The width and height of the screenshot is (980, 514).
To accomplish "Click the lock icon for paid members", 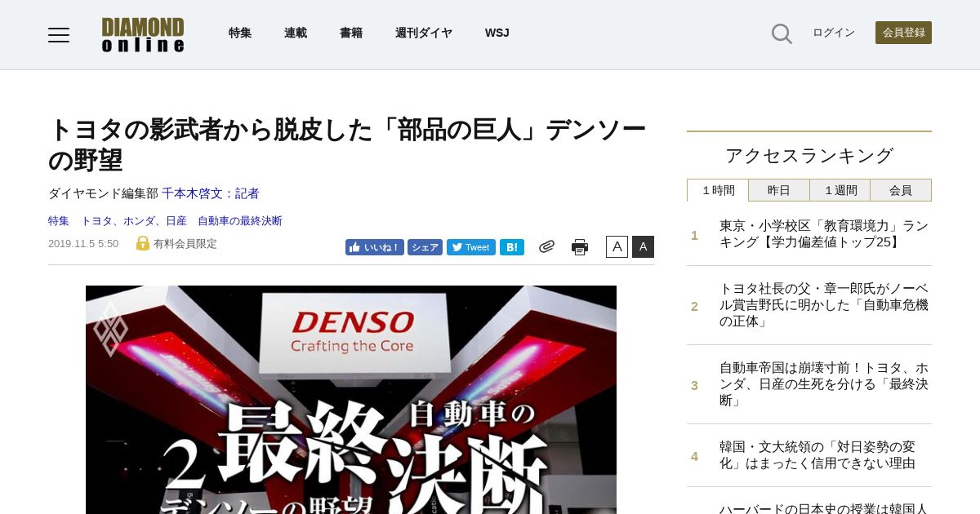I will pos(143,243).
